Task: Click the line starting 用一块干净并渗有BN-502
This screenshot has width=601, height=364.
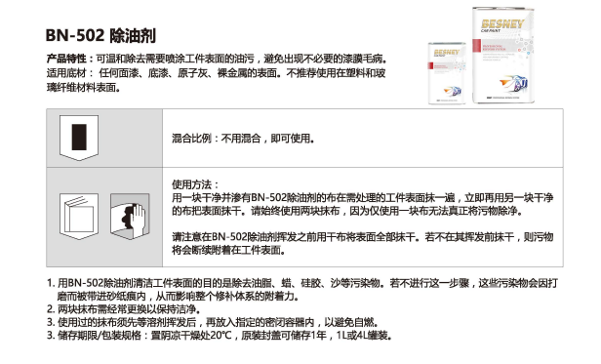Action: pyautogui.click(x=362, y=197)
